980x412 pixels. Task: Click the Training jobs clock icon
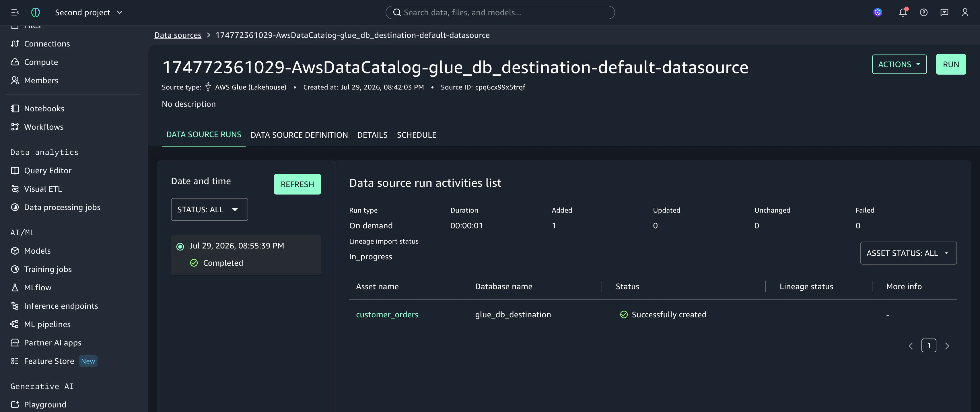click(x=15, y=269)
